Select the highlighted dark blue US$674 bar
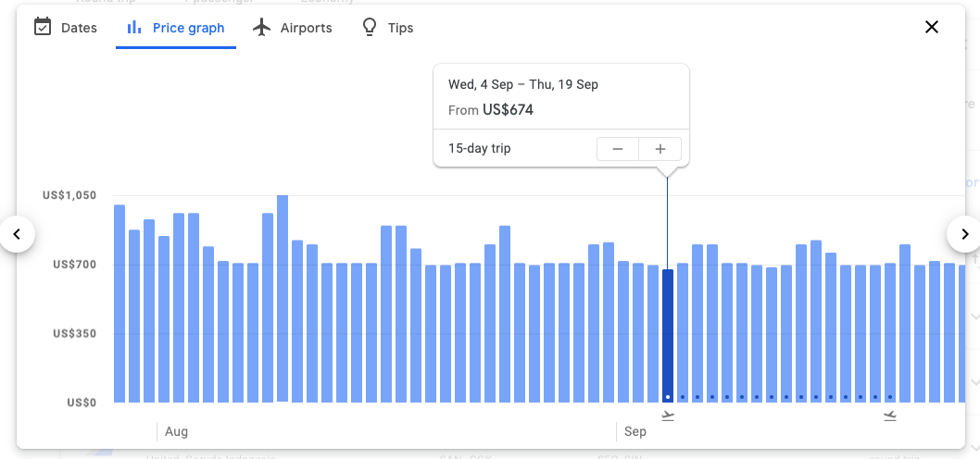This screenshot has height=459, width=980. (x=668, y=333)
